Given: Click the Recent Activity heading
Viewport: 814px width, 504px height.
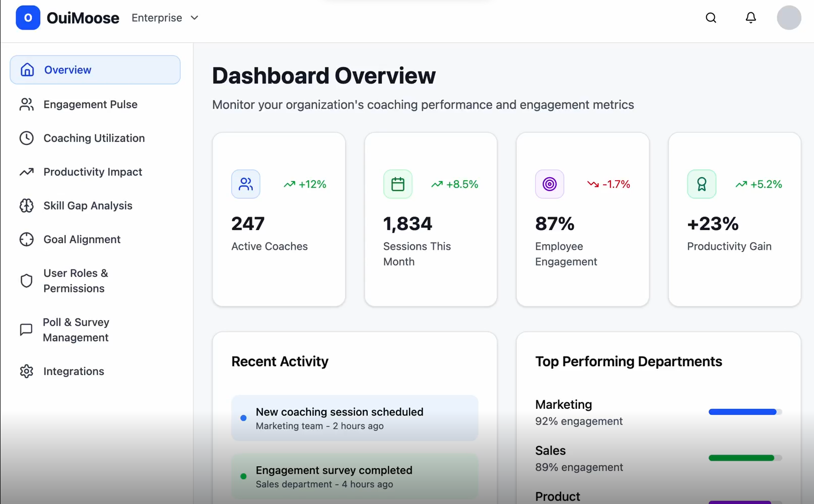Looking at the screenshot, I should 280,362.
